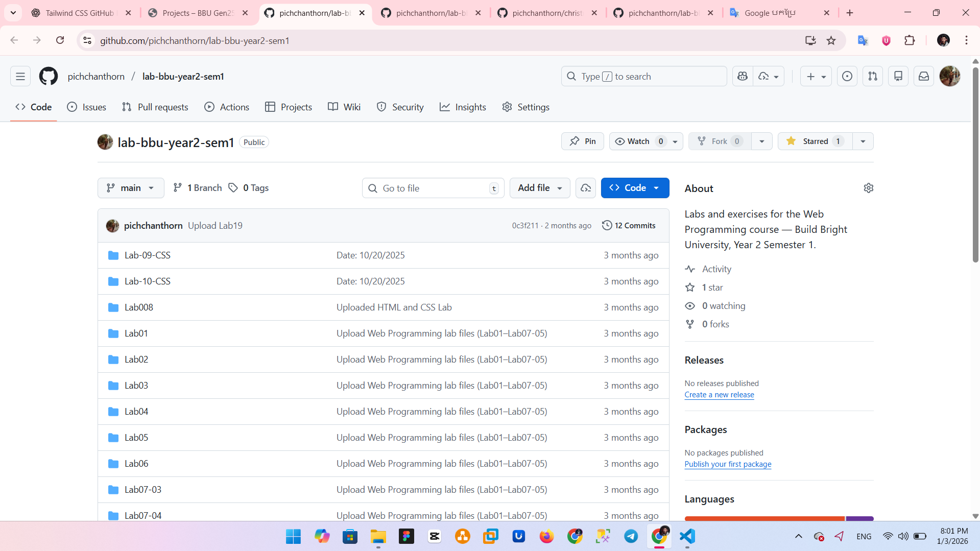This screenshot has height=551, width=980.
Task: Open the issues header icon
Action: [847, 77]
